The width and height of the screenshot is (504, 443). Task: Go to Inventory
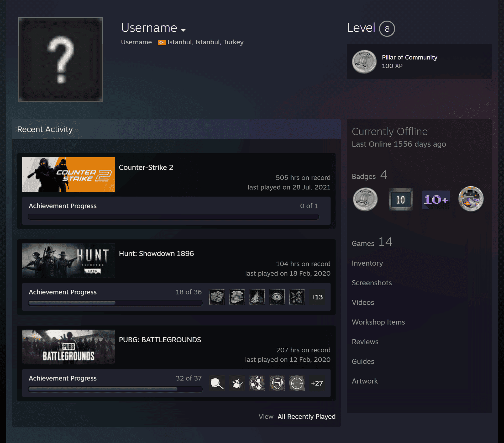coord(367,263)
